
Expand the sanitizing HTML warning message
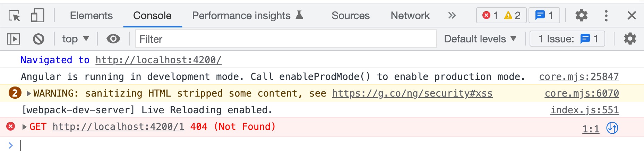coord(29,93)
